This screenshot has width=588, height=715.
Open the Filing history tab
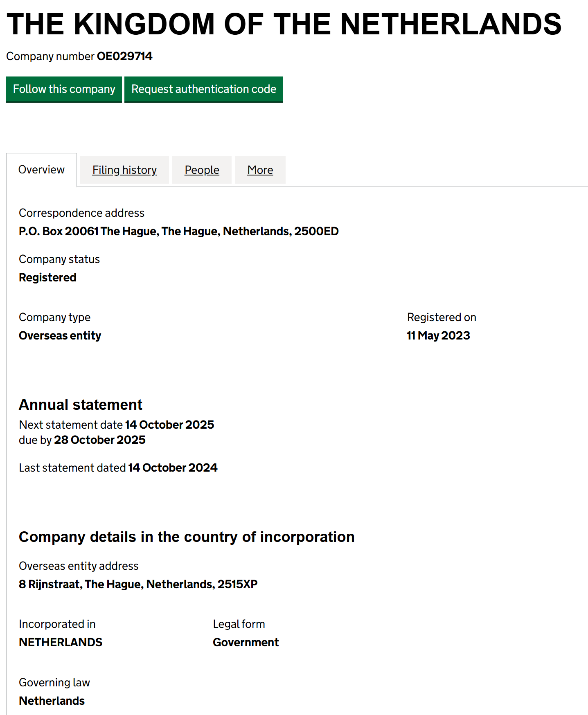point(124,170)
